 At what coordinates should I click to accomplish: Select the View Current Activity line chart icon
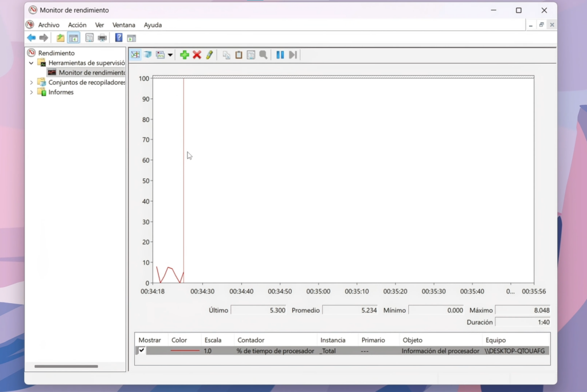click(x=135, y=54)
